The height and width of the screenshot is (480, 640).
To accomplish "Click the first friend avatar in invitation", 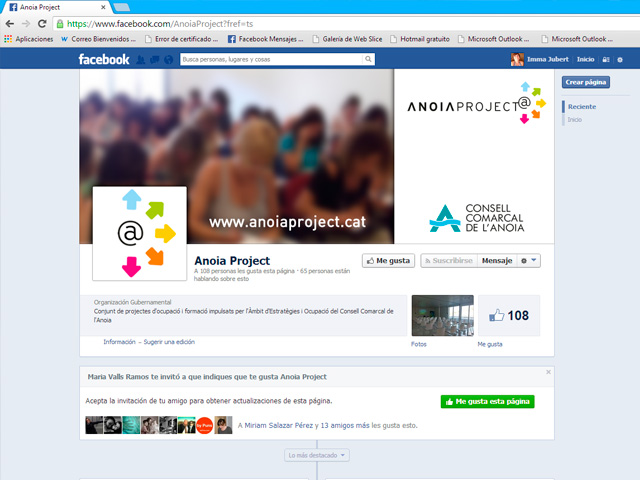I will coord(94,425).
